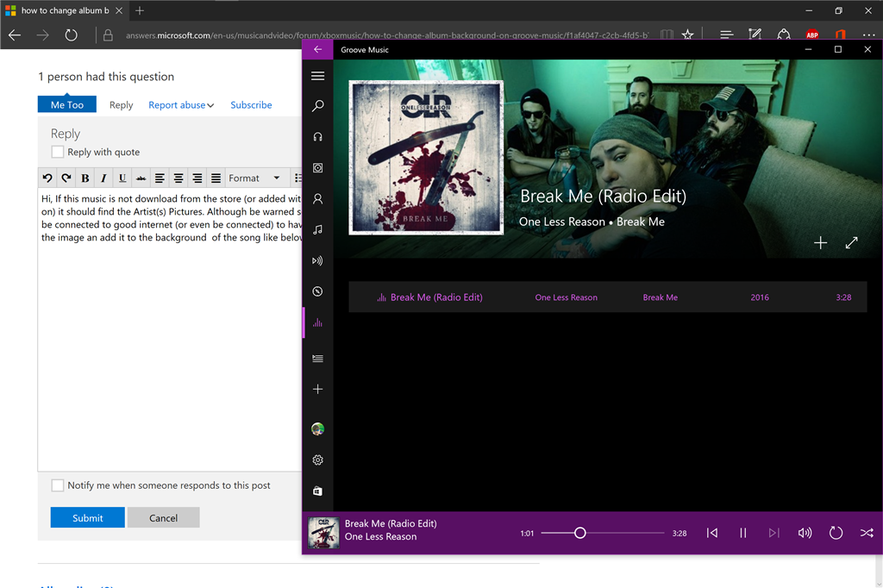Open the Groove Music hamburger menu
Image resolution: width=883 pixels, height=588 pixels.
(317, 76)
